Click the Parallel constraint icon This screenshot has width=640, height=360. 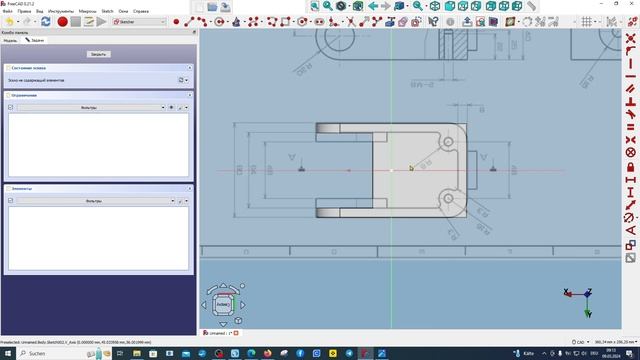pyautogui.click(x=631, y=89)
